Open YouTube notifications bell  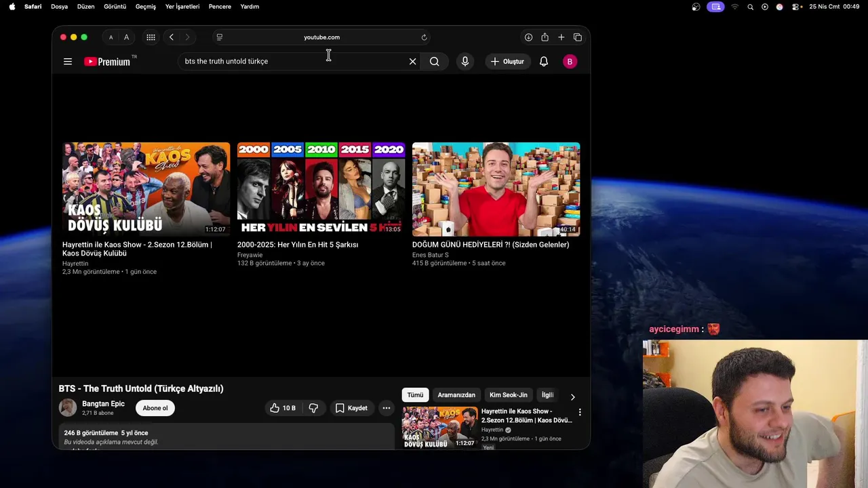544,62
